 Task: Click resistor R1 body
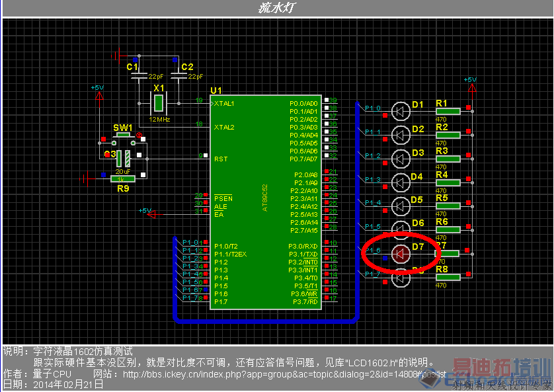448,111
